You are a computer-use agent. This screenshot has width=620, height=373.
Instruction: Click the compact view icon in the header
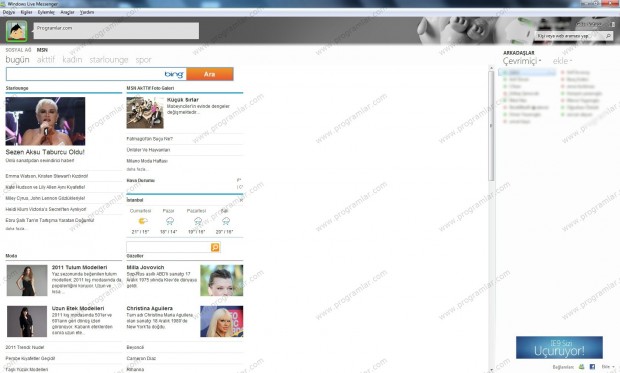(613, 25)
